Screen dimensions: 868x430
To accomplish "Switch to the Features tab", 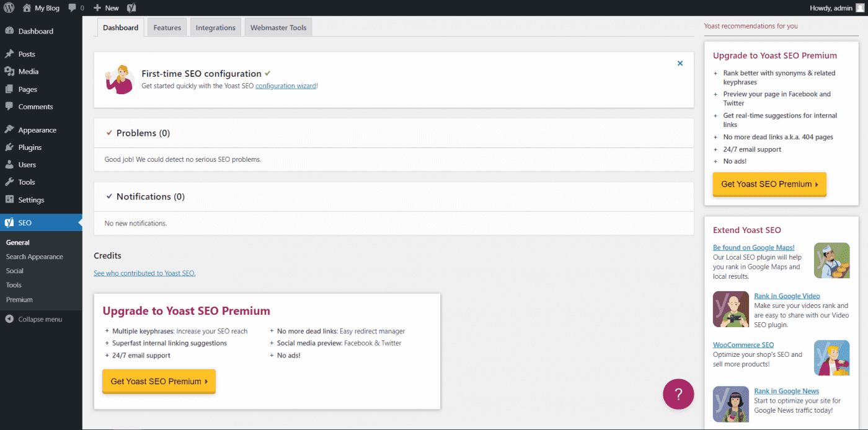I will coord(167,27).
